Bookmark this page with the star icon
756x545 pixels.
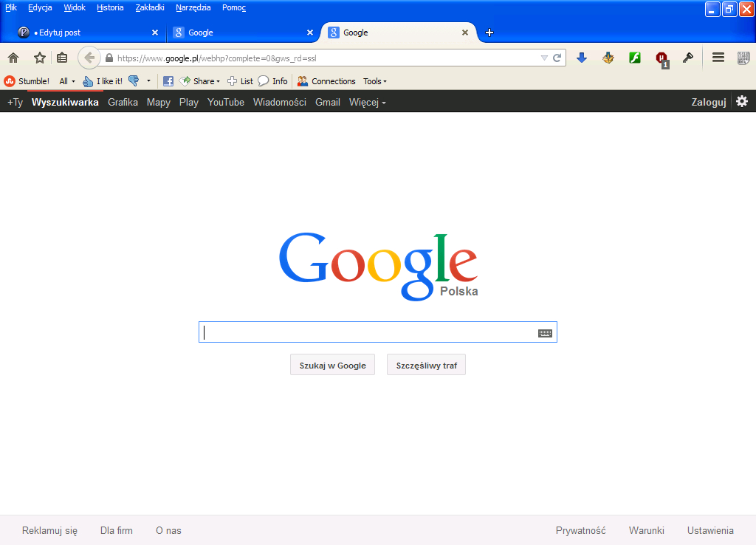pos(40,58)
